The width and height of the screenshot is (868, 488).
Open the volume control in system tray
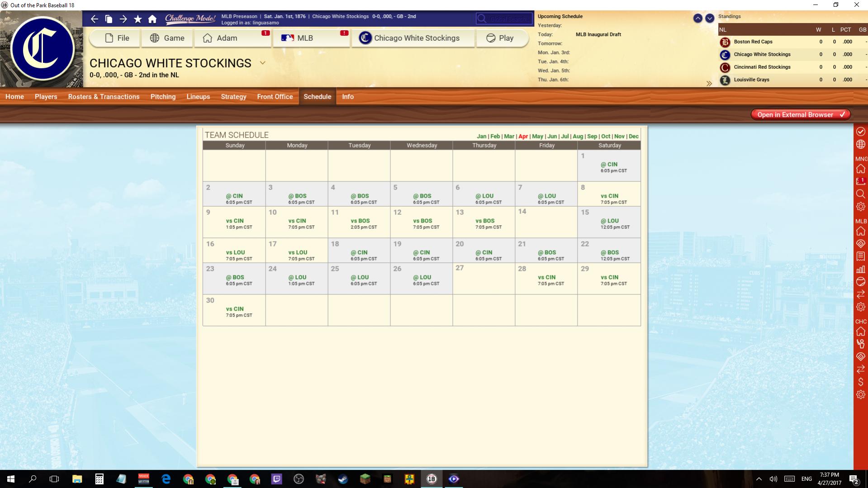[x=773, y=479]
